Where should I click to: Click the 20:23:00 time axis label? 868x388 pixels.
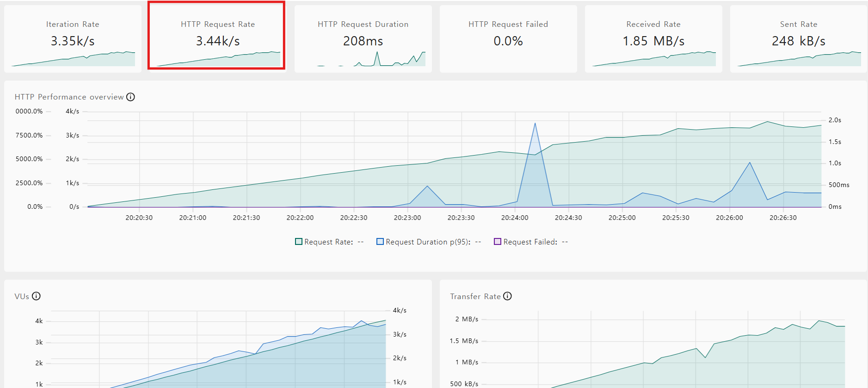407,218
